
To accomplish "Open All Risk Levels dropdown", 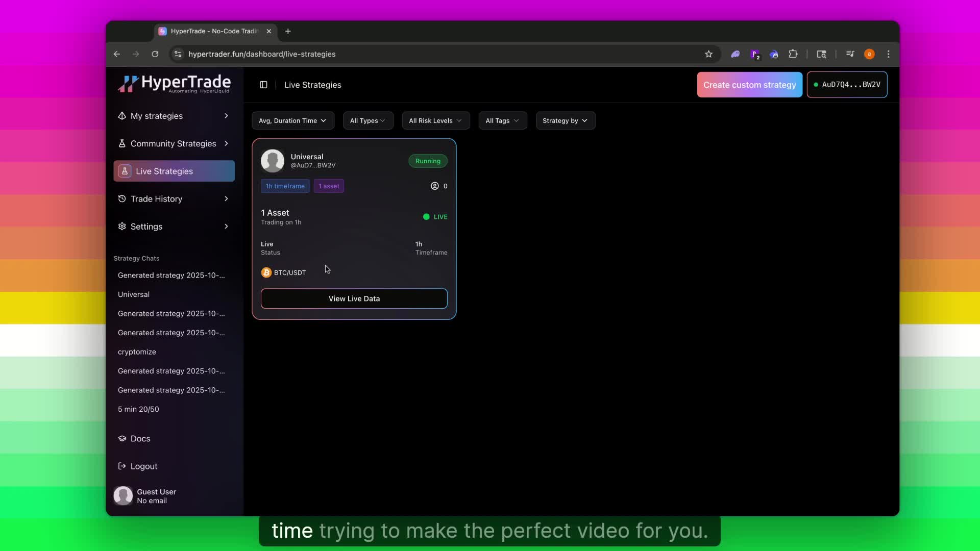I will click(435, 121).
